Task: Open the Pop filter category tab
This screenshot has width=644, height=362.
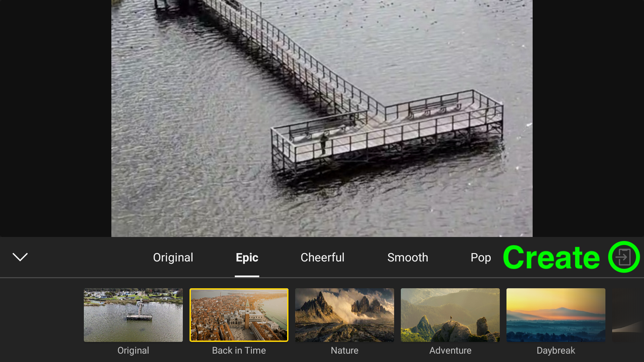Action: tap(481, 257)
